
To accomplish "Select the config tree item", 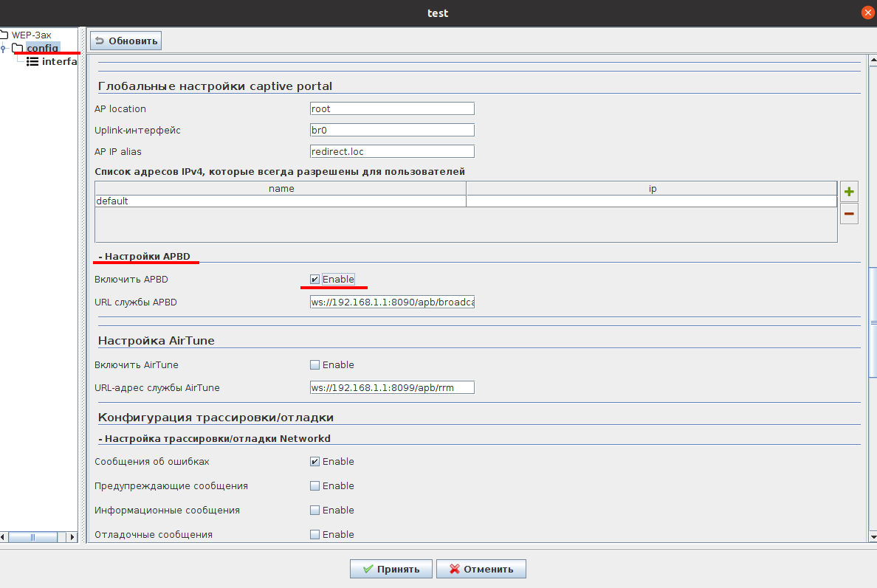I will pos(42,48).
